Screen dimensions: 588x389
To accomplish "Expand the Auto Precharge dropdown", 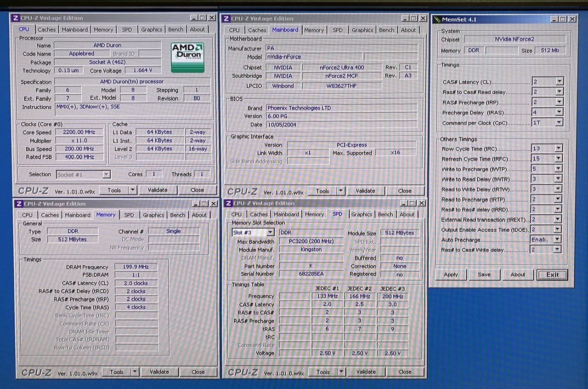I will coord(557,240).
